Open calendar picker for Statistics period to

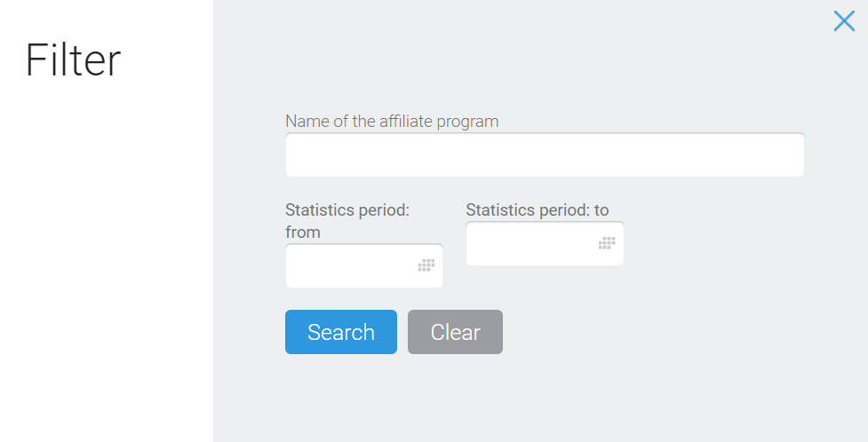(607, 243)
